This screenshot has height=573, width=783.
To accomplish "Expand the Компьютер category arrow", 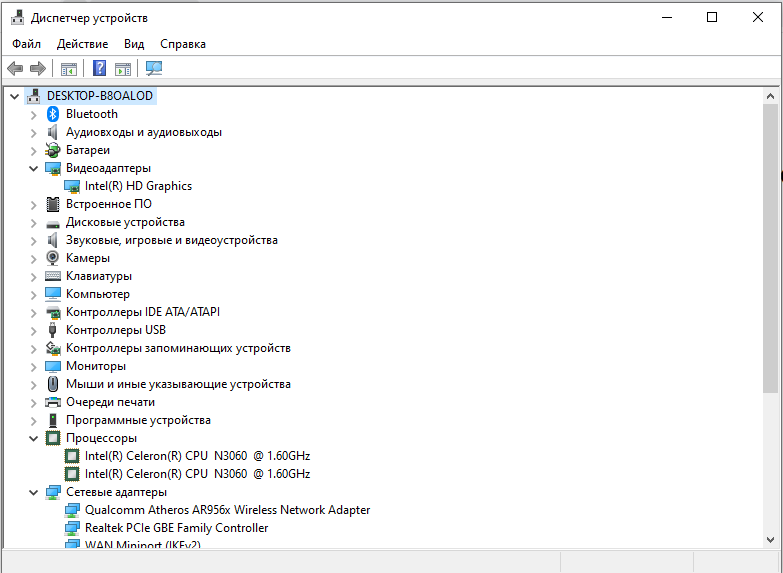I will click(x=33, y=294).
